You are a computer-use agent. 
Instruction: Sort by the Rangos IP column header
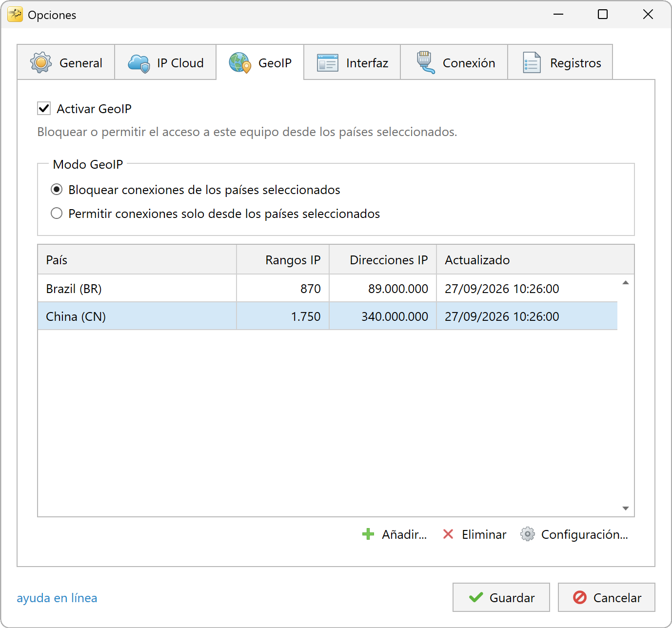coord(283,259)
